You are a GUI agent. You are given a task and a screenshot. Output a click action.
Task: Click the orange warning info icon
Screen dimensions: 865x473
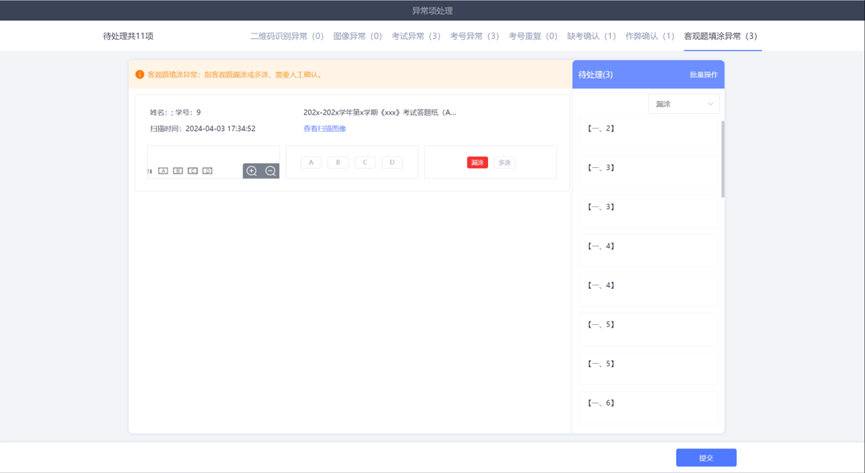tap(140, 75)
